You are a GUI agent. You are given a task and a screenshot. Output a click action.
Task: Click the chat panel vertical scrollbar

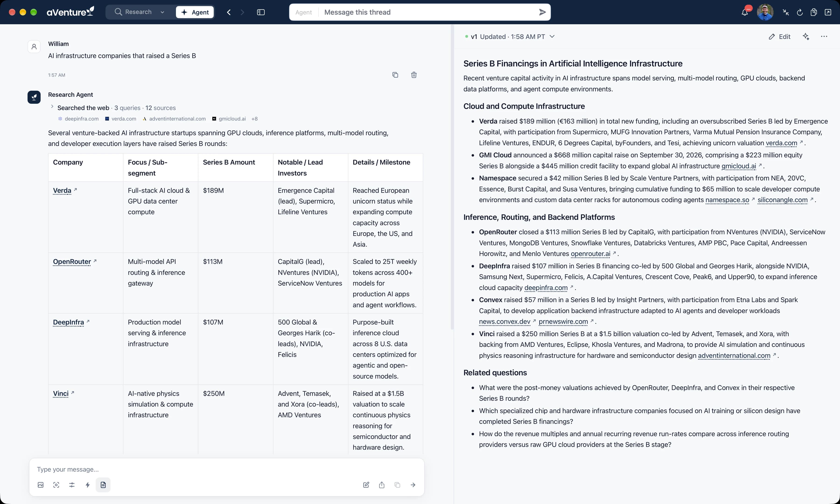point(452,177)
